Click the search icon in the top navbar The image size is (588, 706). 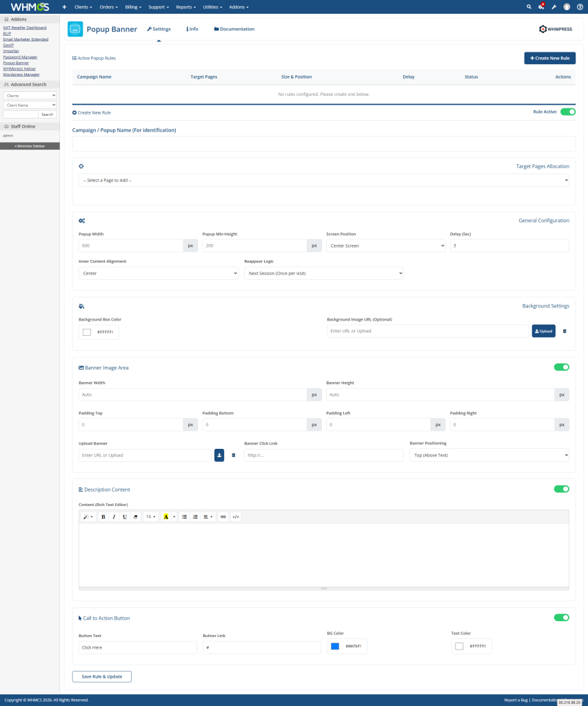tap(527, 6)
